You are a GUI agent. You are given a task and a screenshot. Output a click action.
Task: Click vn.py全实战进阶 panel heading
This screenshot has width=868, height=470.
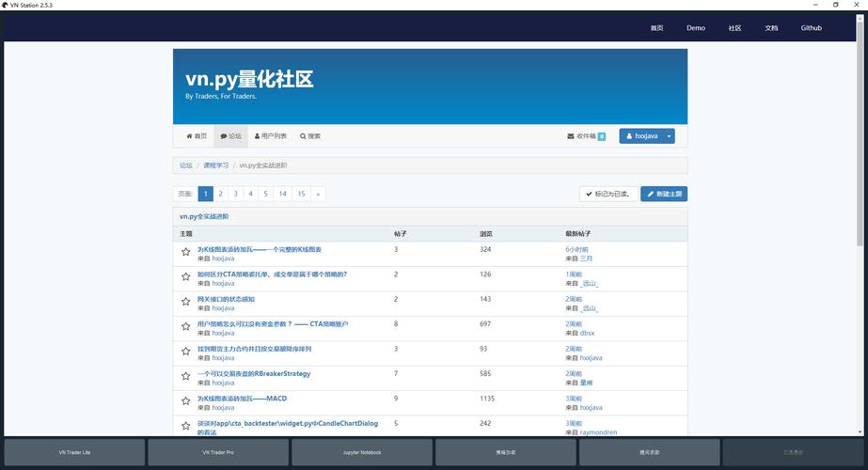[x=204, y=216]
